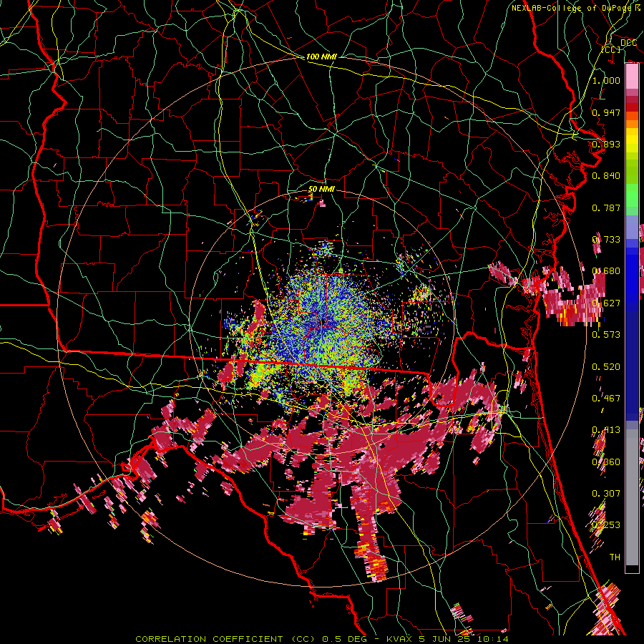The width and height of the screenshot is (644, 644).
Task: Pick the gray segment of the color bar
Action: [632, 497]
